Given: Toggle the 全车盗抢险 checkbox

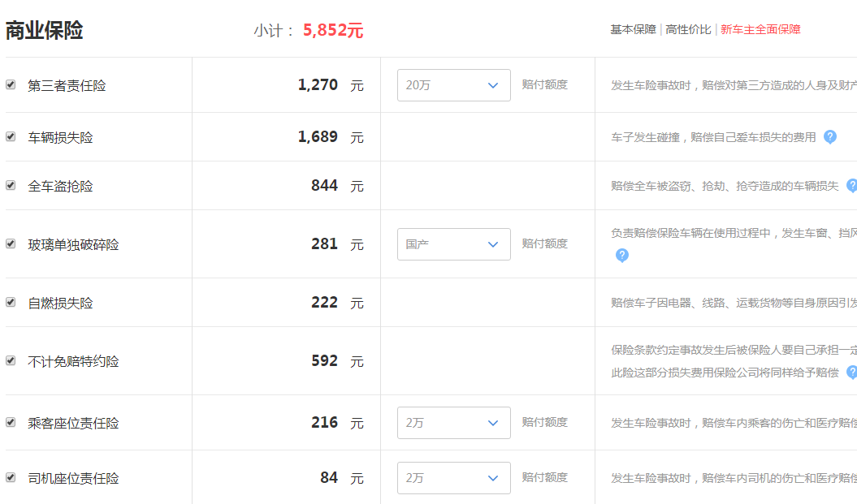Looking at the screenshot, I should pyautogui.click(x=11, y=185).
